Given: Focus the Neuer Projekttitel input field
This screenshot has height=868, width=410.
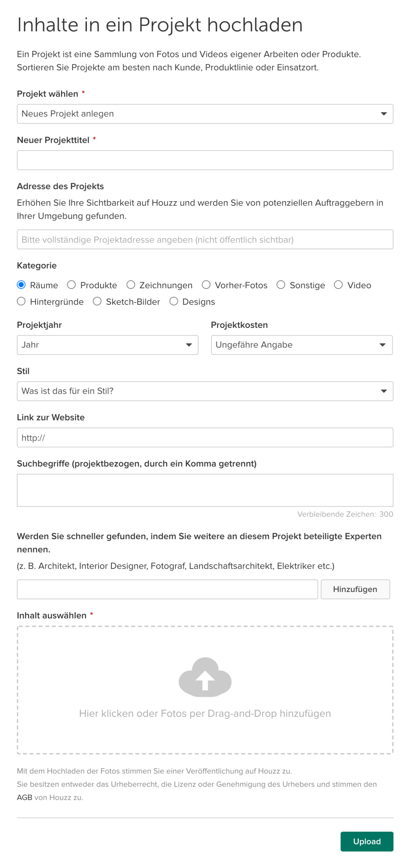Looking at the screenshot, I should [x=205, y=160].
